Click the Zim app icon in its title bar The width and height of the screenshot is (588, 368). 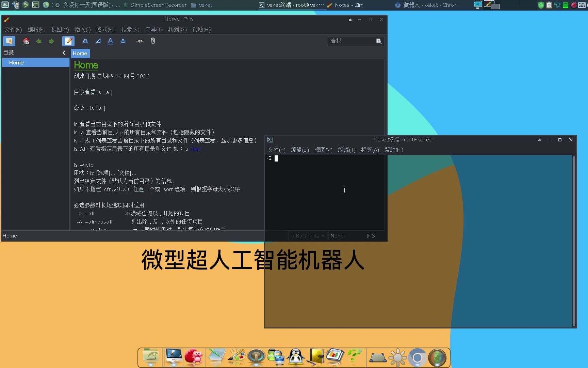click(6, 20)
